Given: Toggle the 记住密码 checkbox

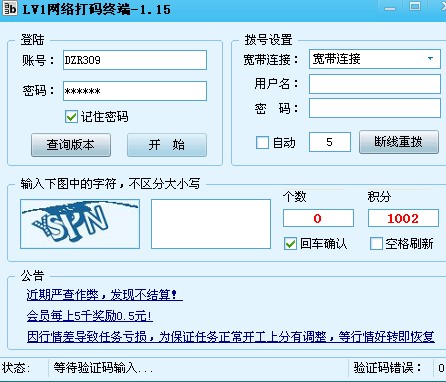Looking at the screenshot, I should (x=71, y=117).
